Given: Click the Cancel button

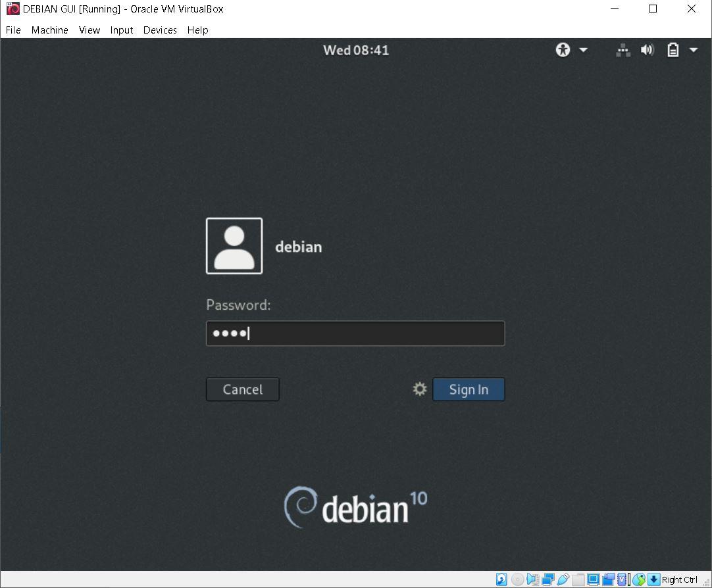Looking at the screenshot, I should click(x=242, y=389).
